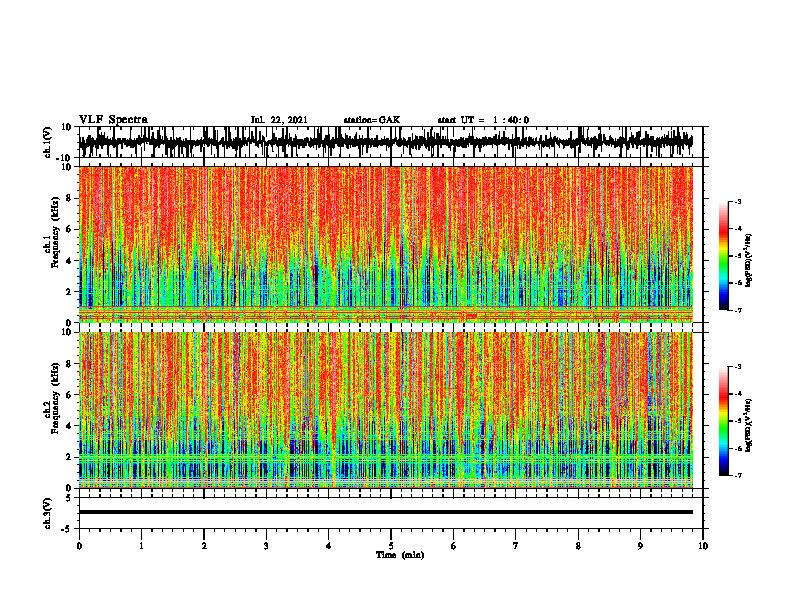Click time axis tick label "7"
The width and height of the screenshot is (792, 612).
point(516,546)
